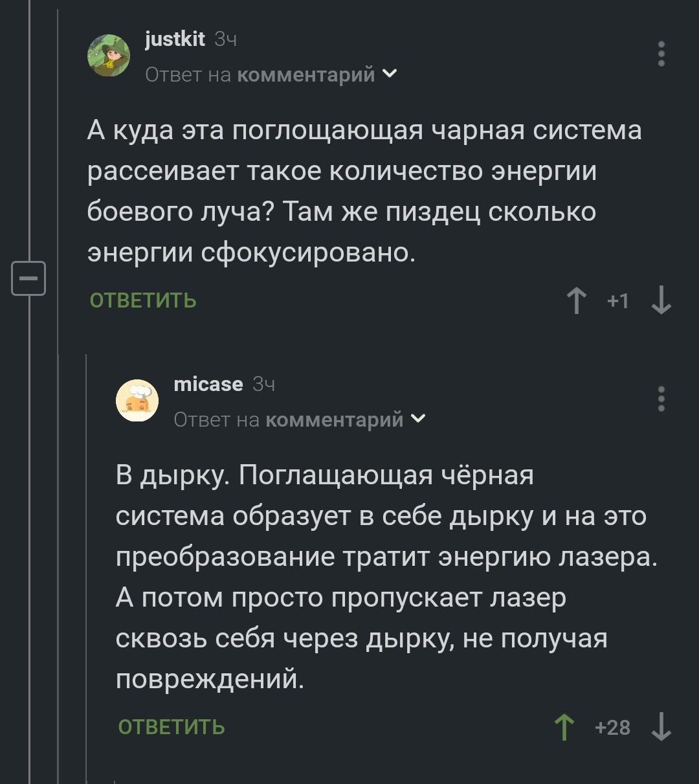Viewport: 699px width, 784px height.
Task: Open micase's profile avatar
Action: [137, 400]
